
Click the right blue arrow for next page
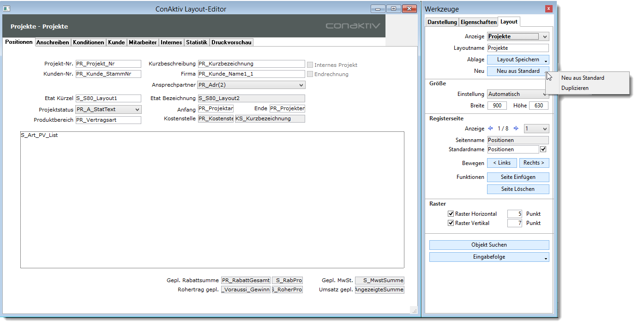(516, 129)
